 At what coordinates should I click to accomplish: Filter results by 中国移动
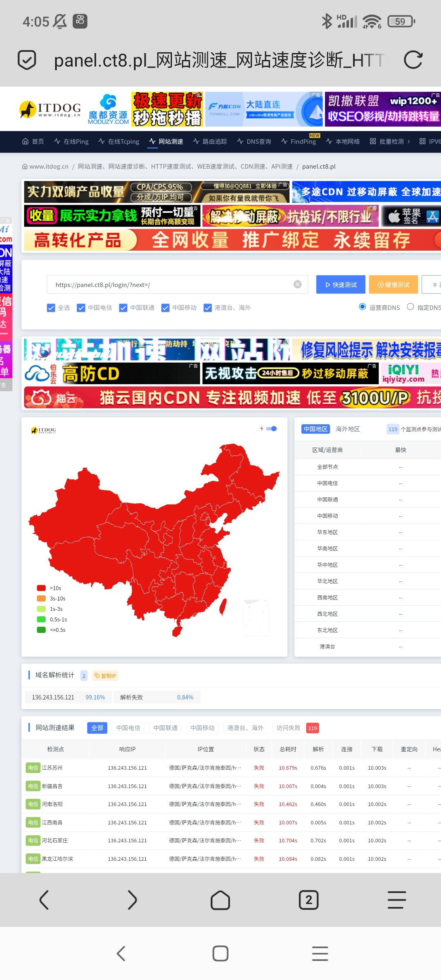tap(203, 728)
